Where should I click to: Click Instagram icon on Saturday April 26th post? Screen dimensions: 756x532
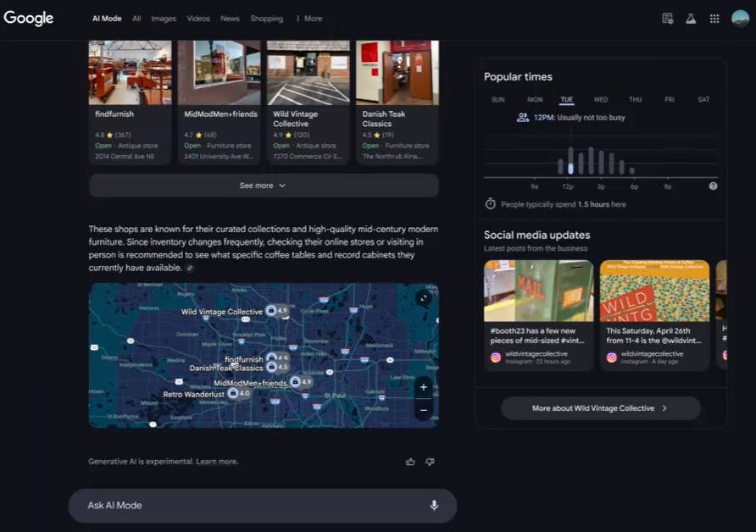pos(611,357)
